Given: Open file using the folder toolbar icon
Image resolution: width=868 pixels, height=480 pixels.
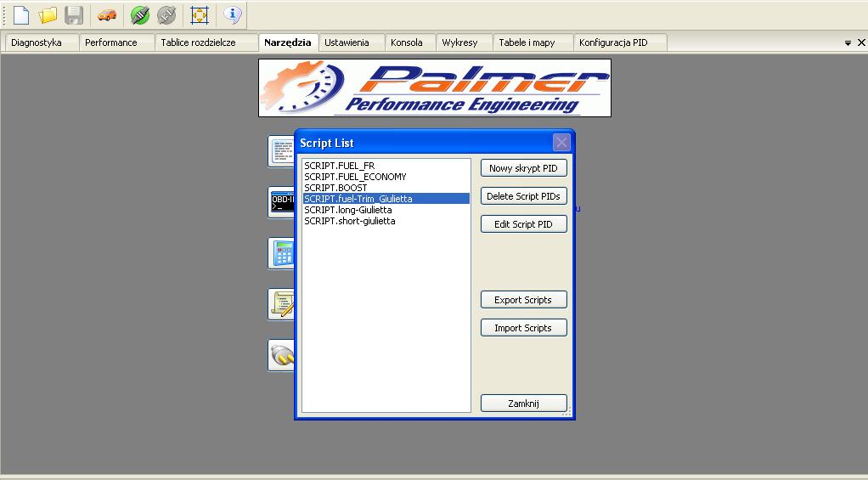Looking at the screenshot, I should pyautogui.click(x=48, y=15).
